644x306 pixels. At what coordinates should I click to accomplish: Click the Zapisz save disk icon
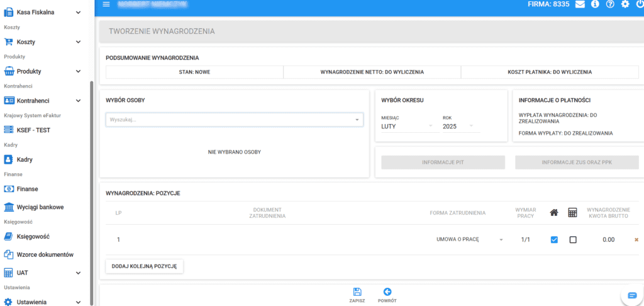[357, 292]
